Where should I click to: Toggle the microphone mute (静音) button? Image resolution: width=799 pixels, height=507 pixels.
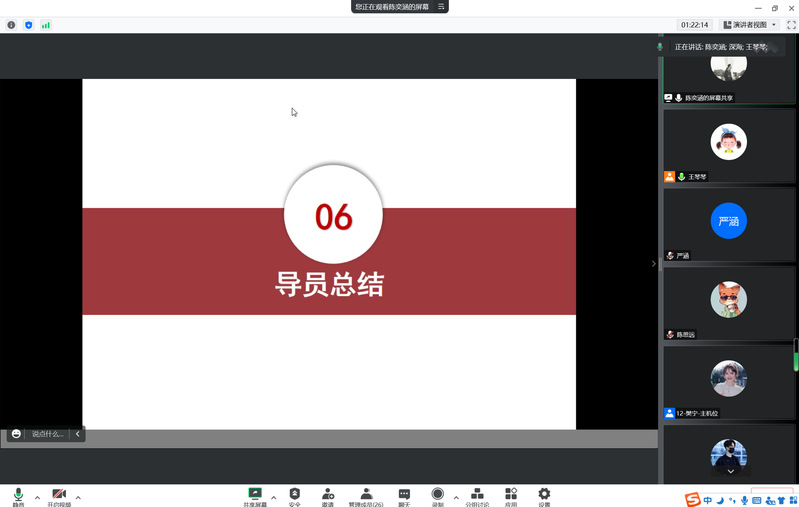[18, 495]
